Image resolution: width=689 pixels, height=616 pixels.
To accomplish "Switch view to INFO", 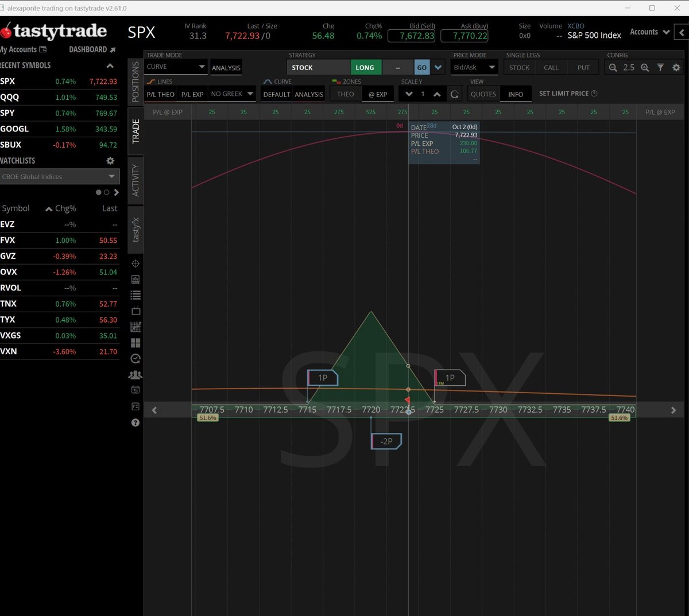I will [x=516, y=94].
